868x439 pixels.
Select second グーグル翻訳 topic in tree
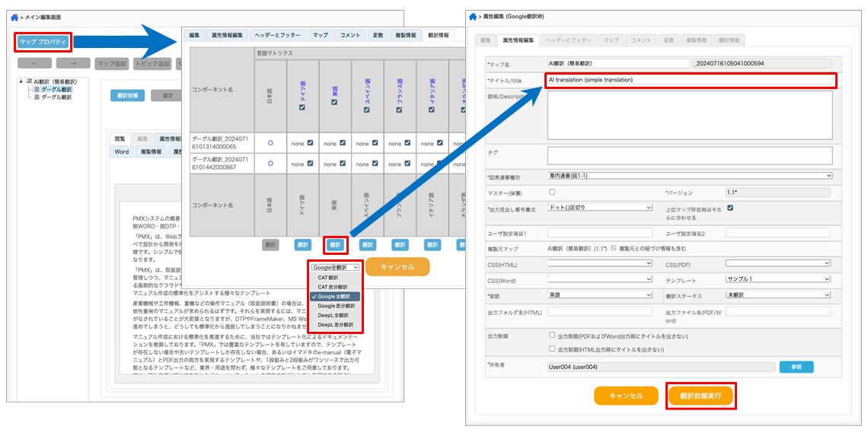[x=56, y=97]
